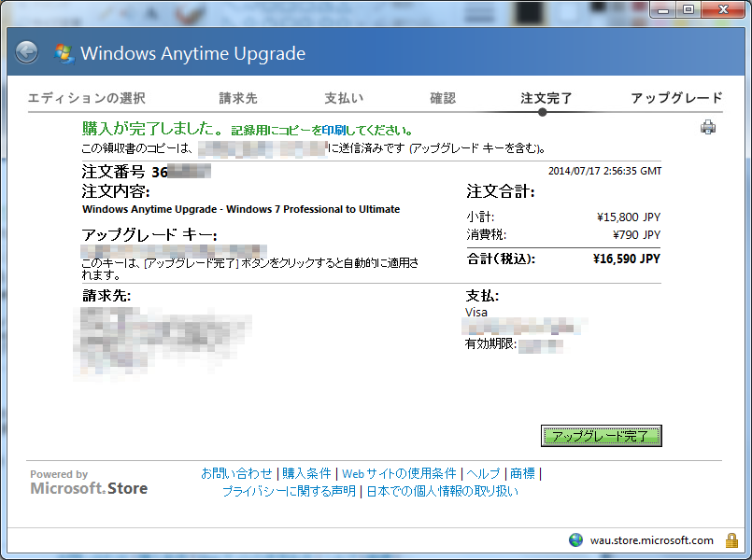This screenshot has height=560, width=752.
Task: Open the Web サイトの使用条件 link
Action: tap(399, 473)
